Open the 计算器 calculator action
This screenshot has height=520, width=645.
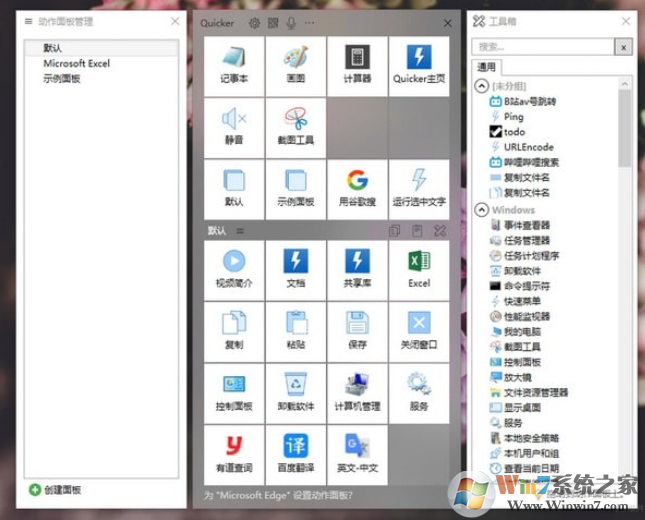357,66
